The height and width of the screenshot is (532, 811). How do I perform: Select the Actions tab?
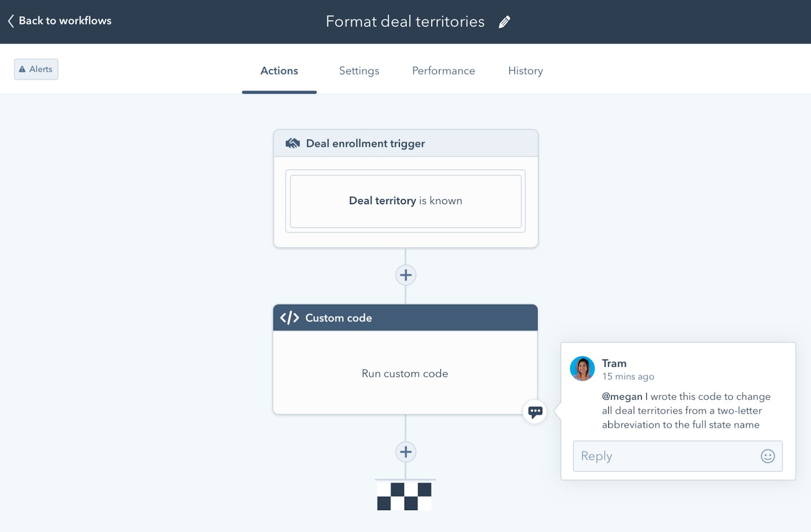coord(279,70)
